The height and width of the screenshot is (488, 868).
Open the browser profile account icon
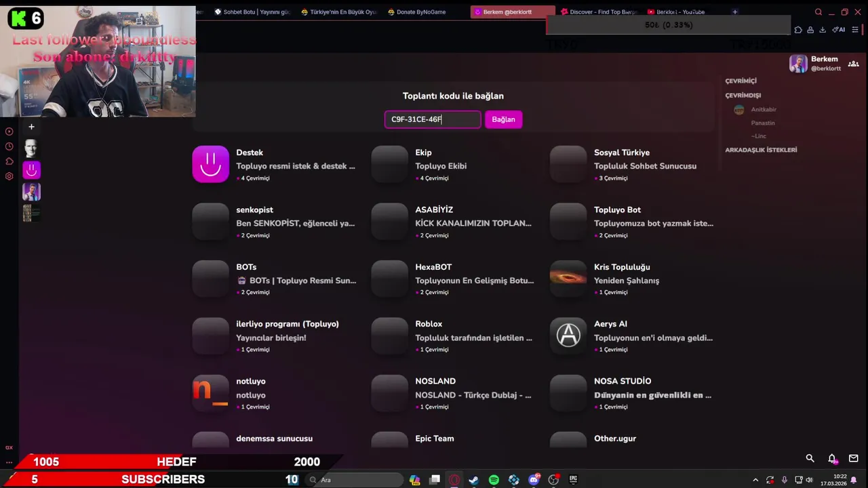pyautogui.click(x=810, y=30)
